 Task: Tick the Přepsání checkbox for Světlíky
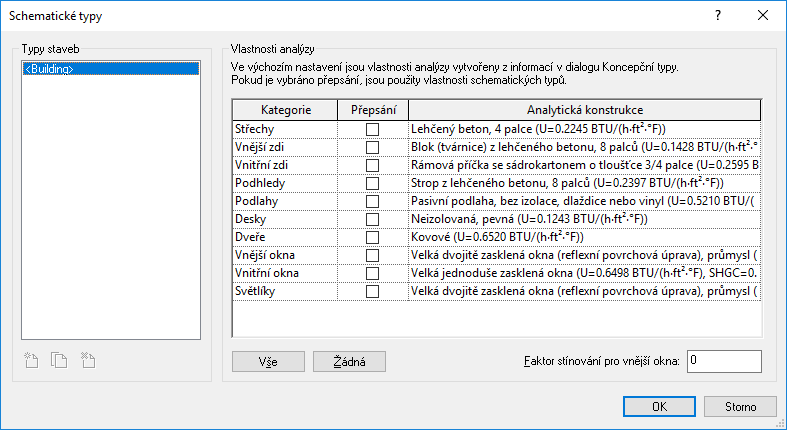373,292
